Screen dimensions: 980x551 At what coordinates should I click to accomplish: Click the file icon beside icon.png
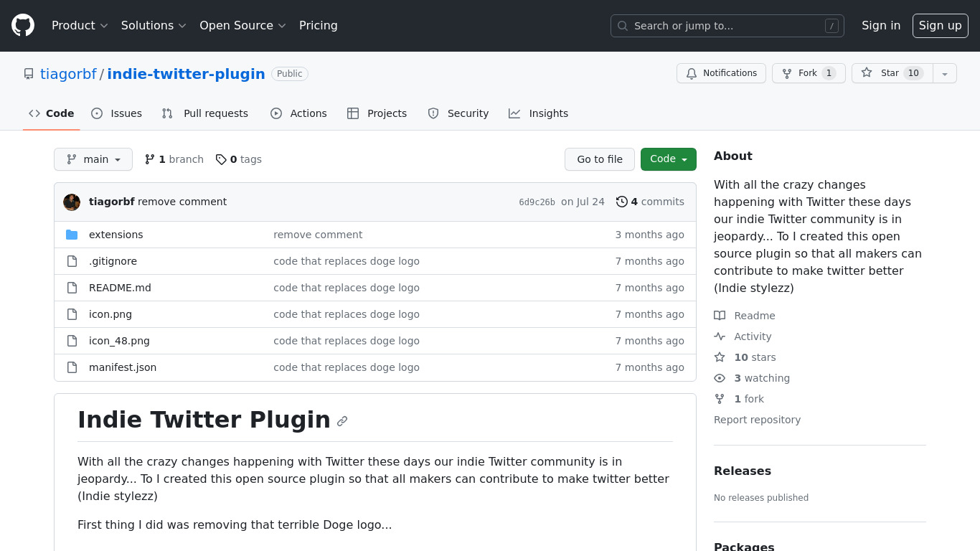(72, 314)
